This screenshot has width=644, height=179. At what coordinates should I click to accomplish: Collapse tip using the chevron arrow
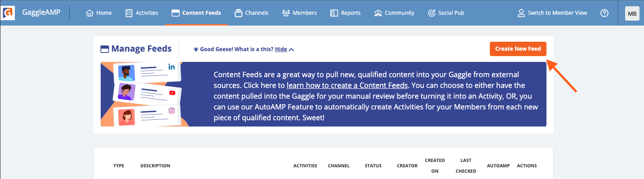point(291,49)
